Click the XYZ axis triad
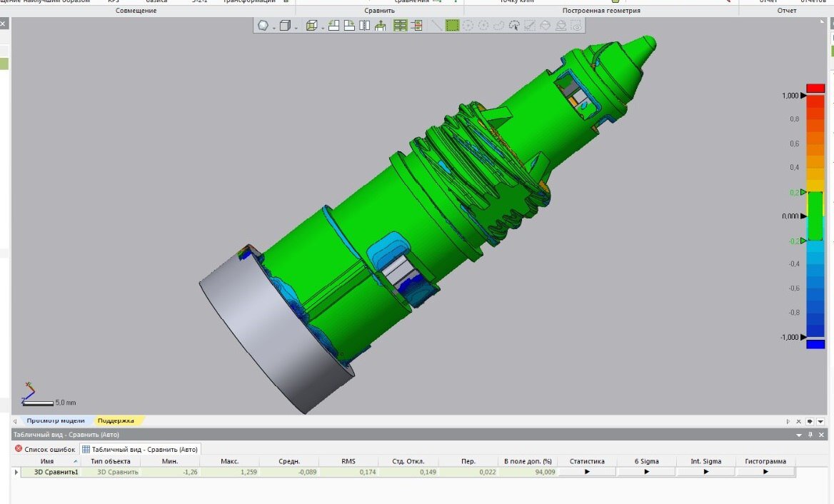This screenshot has height=504, width=834. click(28, 393)
